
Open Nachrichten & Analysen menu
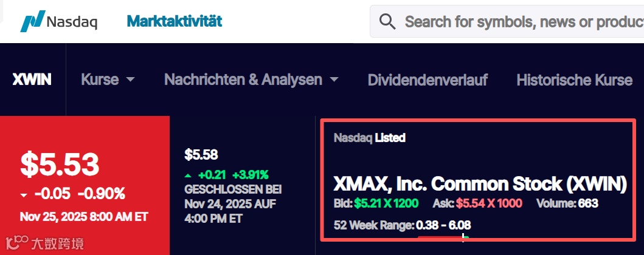[243, 80]
